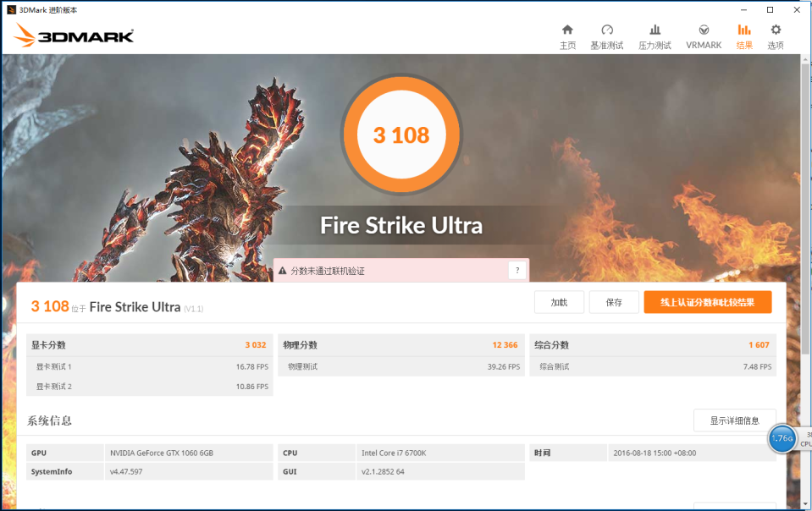The image size is (812, 511).
Task: Click the warning triangle icon beside 分数未通过联机验证
Action: point(283,271)
